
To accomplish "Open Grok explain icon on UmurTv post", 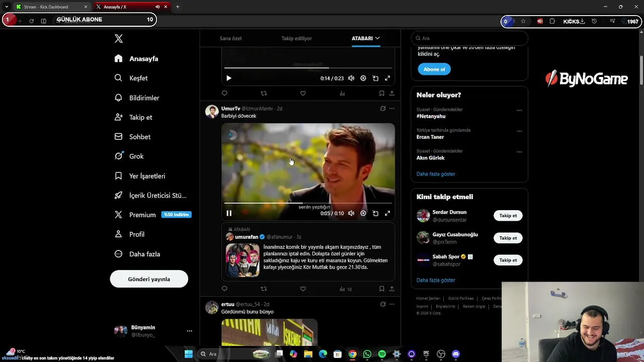I will (x=383, y=109).
